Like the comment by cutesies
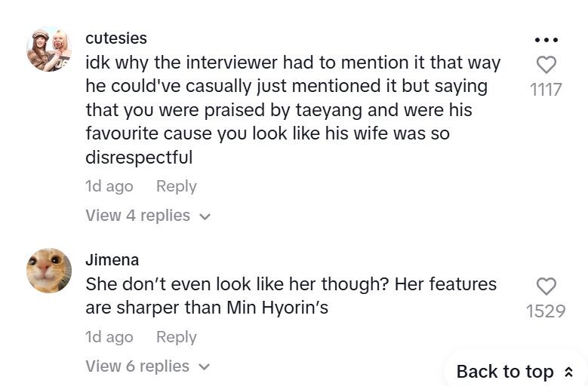Screen dimensions: 588x386 click(x=546, y=65)
